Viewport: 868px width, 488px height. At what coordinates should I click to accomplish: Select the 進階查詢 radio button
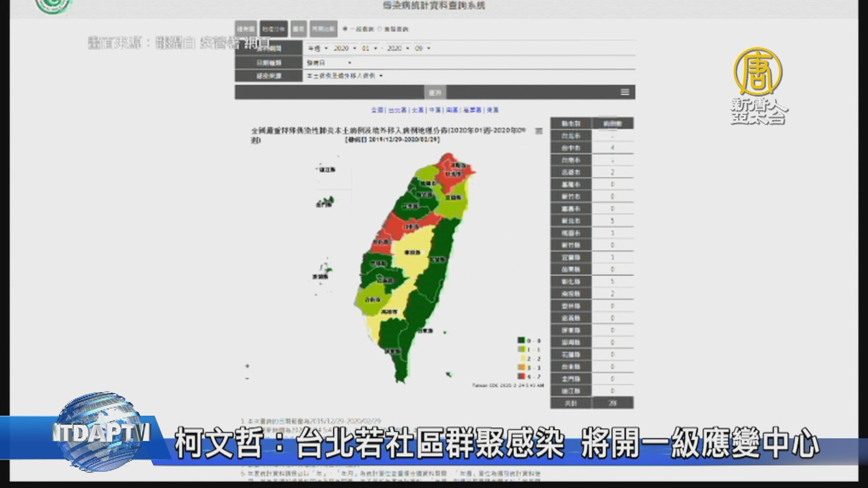point(380,29)
